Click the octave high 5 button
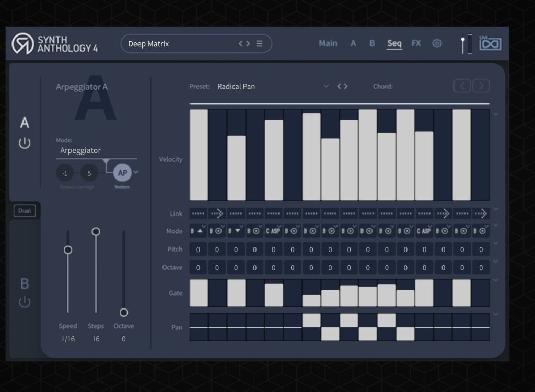The height and width of the screenshot is (392, 535). tap(89, 173)
